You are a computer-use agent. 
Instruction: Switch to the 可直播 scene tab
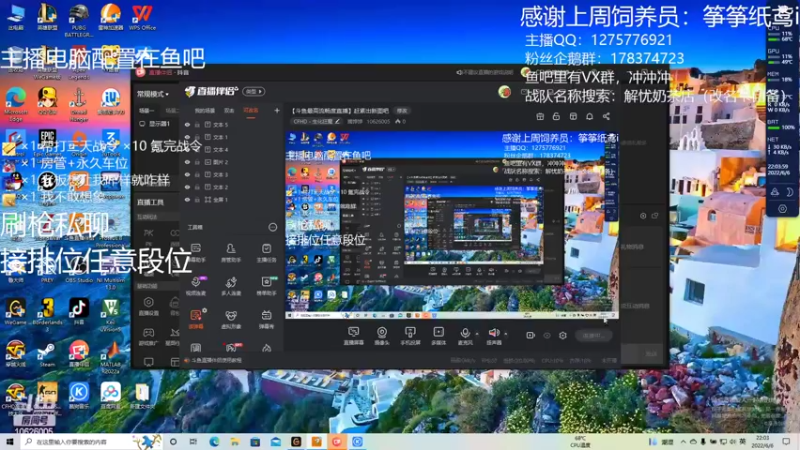click(x=251, y=110)
